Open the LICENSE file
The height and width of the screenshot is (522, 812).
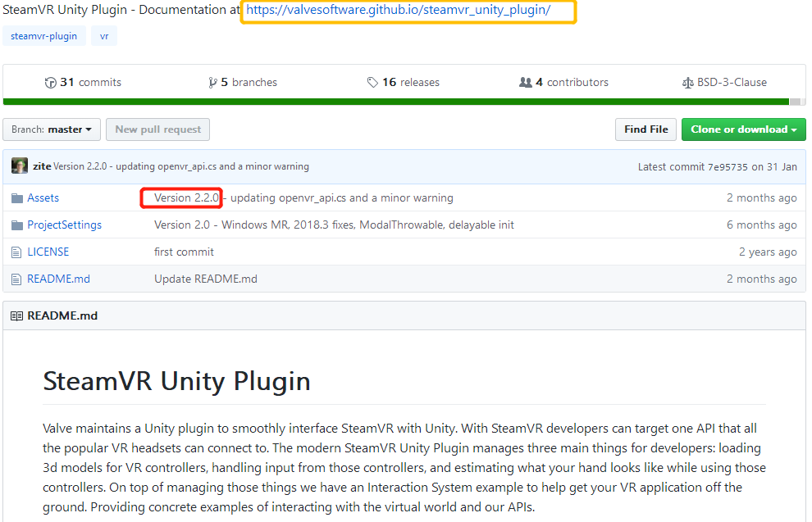click(x=48, y=252)
